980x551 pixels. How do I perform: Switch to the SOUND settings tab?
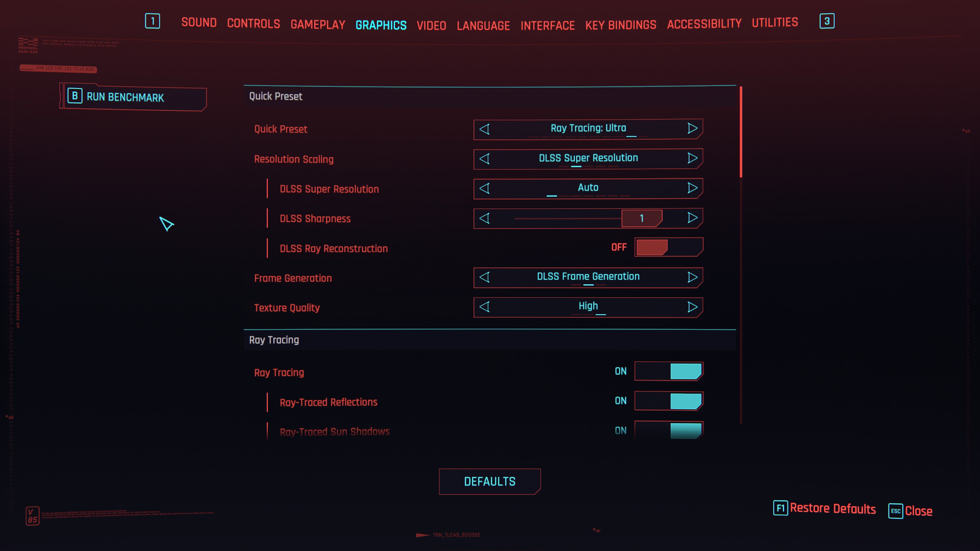point(199,23)
